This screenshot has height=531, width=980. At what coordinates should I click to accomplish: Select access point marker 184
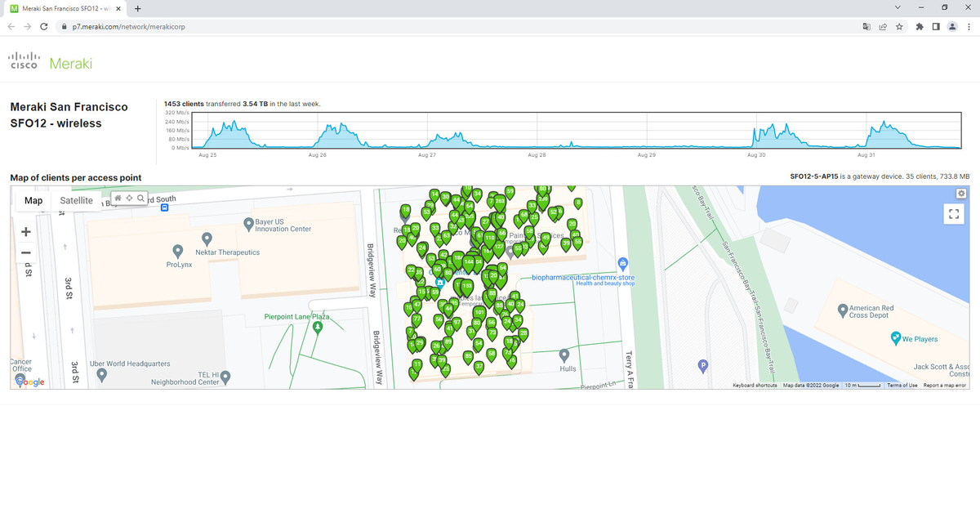point(458,259)
